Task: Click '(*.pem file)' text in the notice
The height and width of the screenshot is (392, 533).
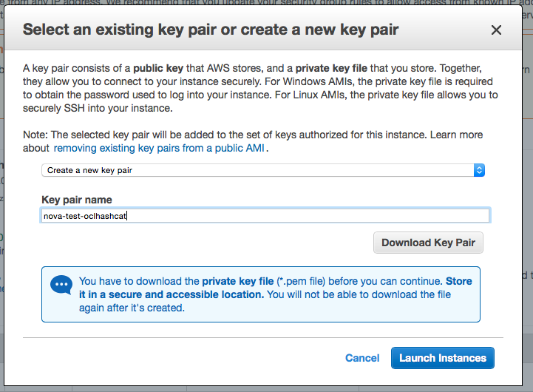Action: click(x=301, y=281)
